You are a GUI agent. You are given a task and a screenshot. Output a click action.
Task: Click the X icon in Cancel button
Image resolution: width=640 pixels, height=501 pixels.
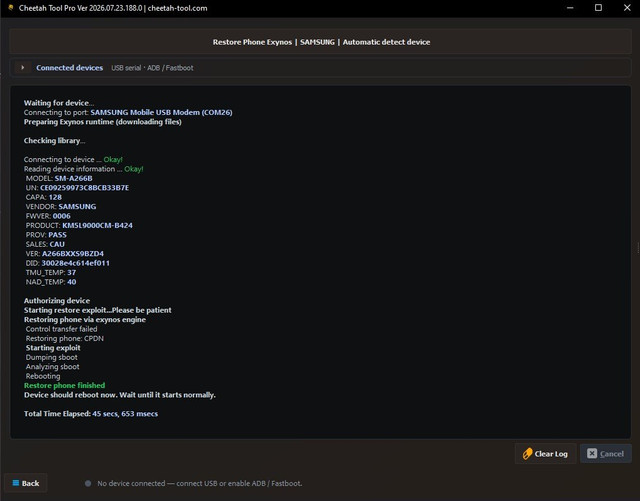[x=592, y=454]
